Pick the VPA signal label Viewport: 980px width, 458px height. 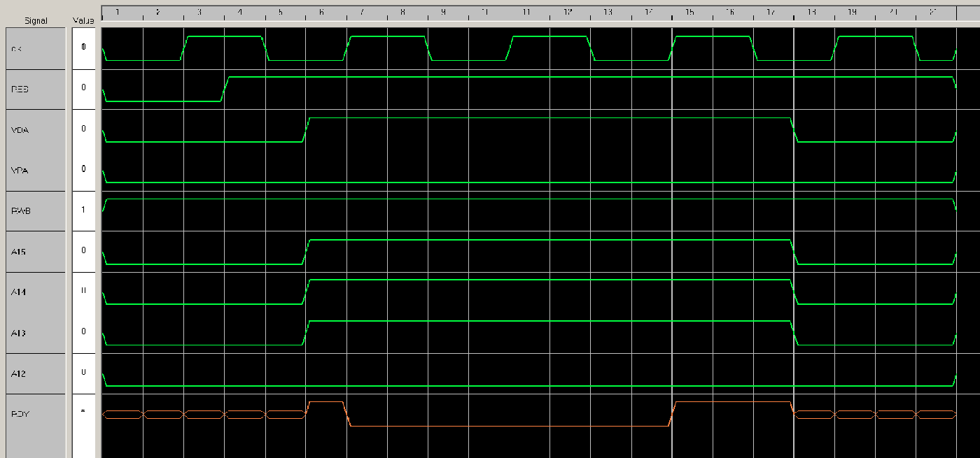pos(35,170)
